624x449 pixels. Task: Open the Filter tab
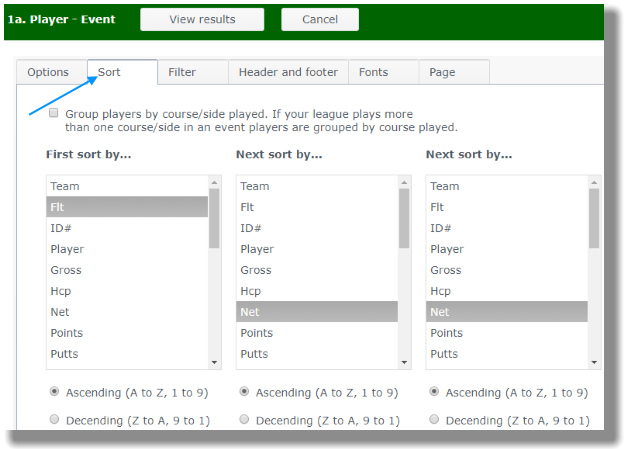tap(182, 72)
